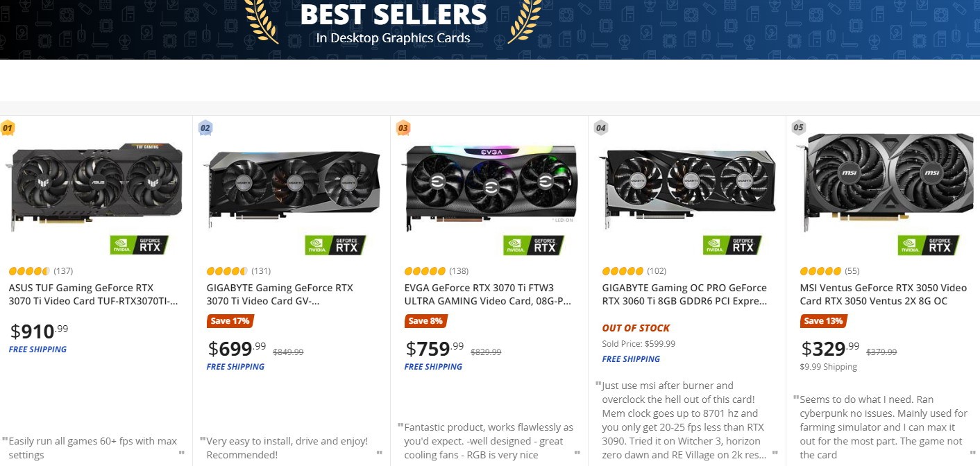Screen dimensions: 980x466
Task: Open EVGA GeForce RTX 3070 Ti title
Action: 488,295
